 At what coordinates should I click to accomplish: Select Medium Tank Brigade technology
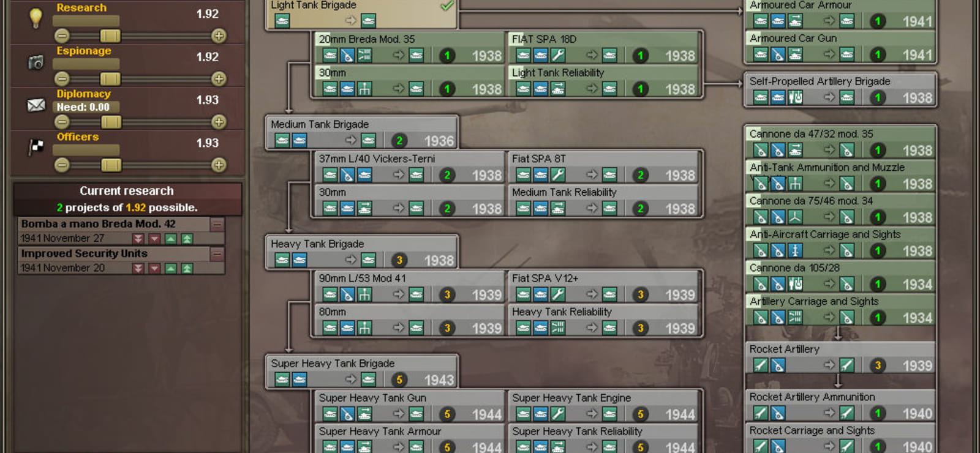point(362,133)
